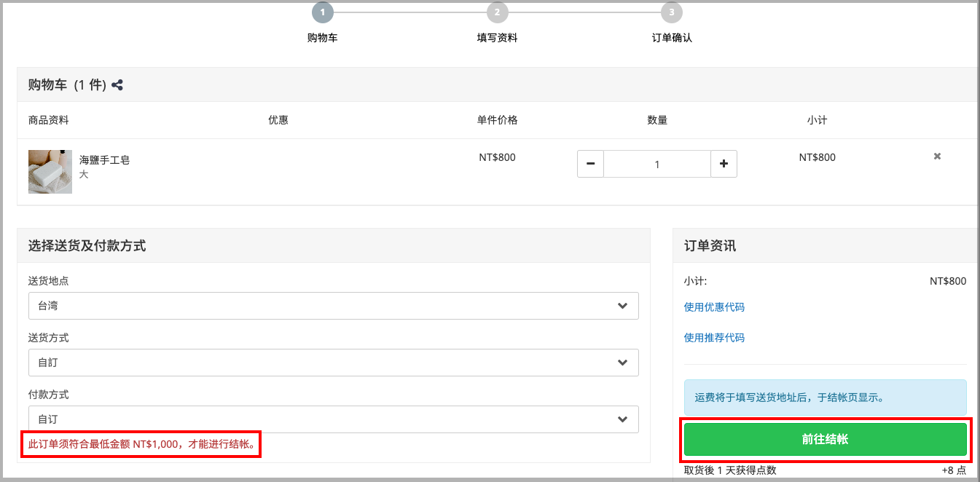
Task: Click the 使用优惠代码 link
Action: (x=714, y=307)
